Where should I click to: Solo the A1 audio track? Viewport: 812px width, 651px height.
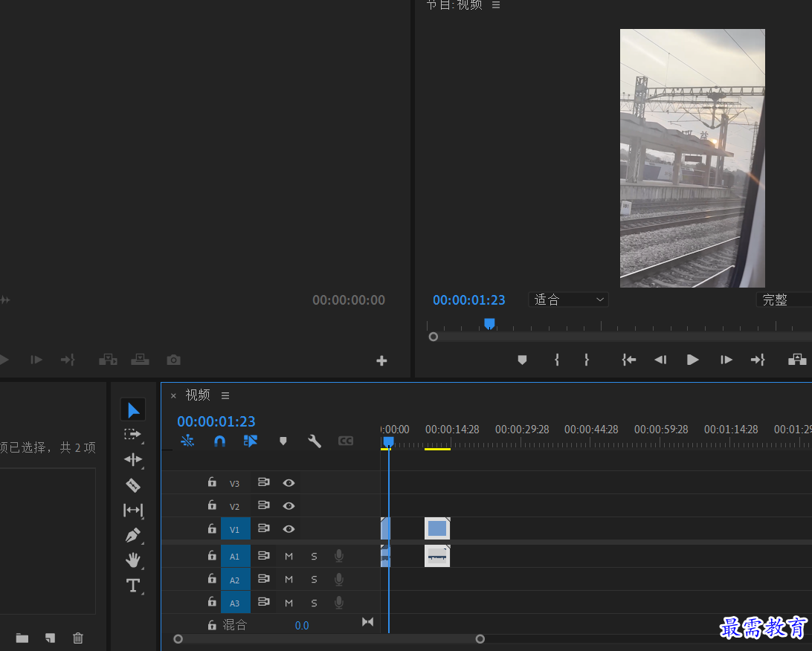(x=314, y=557)
